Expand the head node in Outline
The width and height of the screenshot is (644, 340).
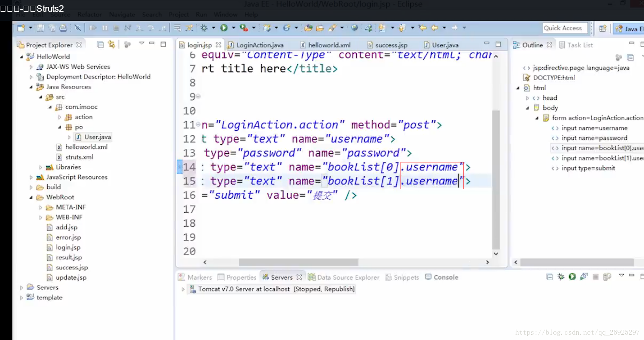(527, 98)
